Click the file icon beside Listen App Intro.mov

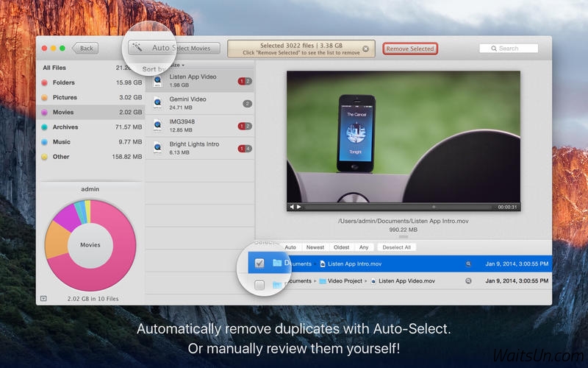[x=323, y=264]
